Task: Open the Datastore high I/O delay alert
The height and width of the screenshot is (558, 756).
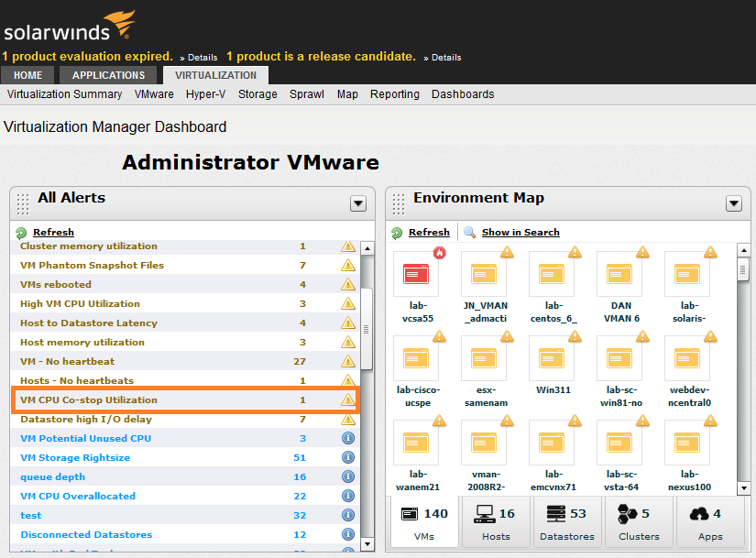Action: (185, 419)
